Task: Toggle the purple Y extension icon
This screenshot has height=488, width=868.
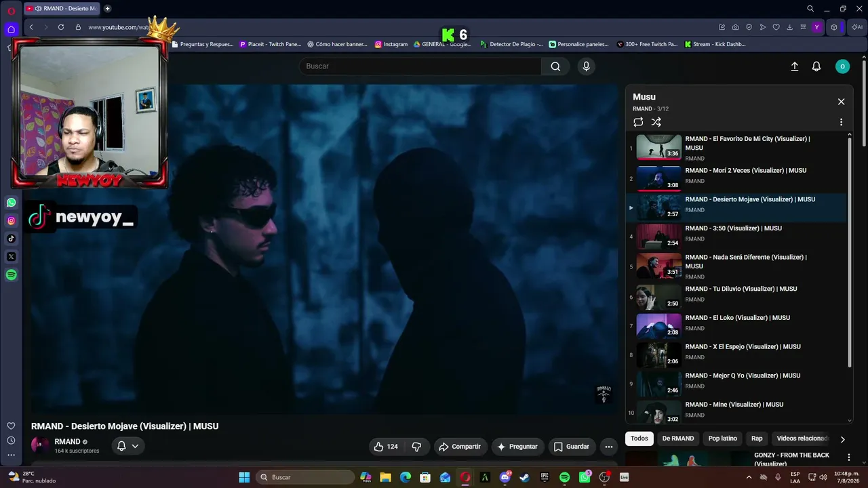Action: [817, 27]
